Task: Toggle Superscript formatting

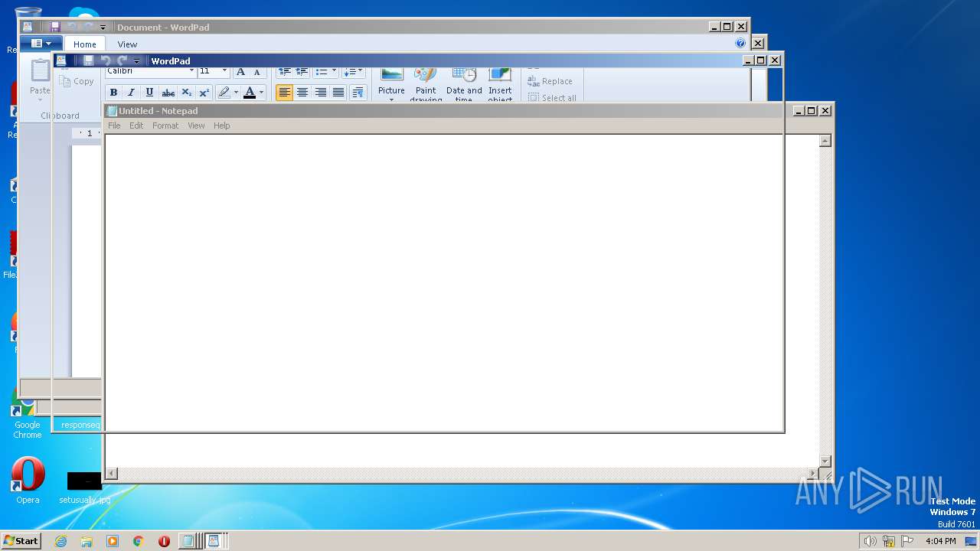Action: 204,93
